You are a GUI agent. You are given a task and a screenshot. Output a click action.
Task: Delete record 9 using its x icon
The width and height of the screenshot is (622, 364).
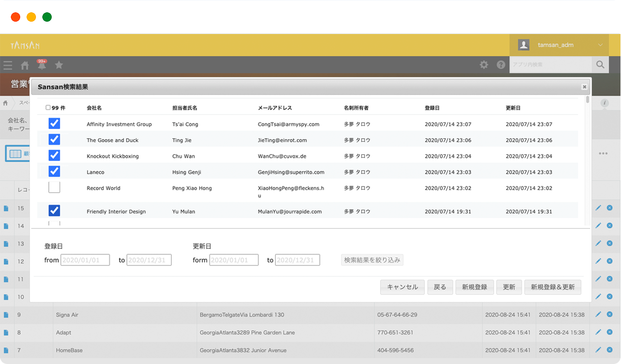tap(609, 314)
